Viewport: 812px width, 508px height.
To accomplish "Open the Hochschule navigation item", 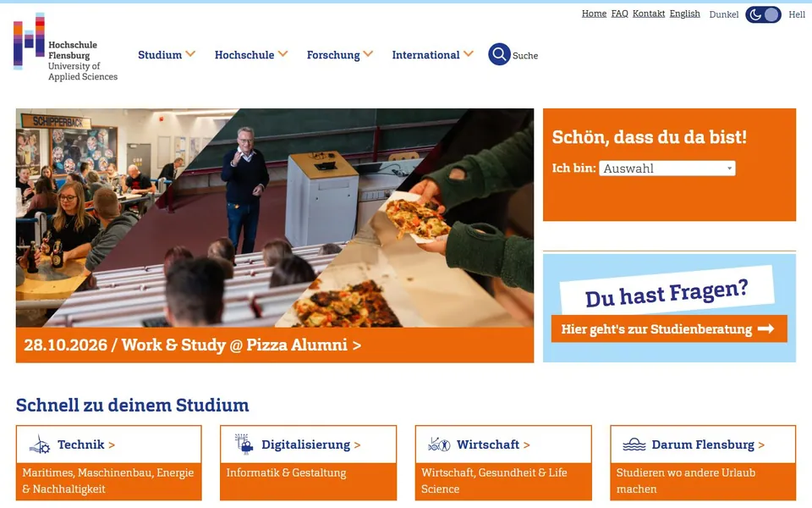I will point(244,55).
